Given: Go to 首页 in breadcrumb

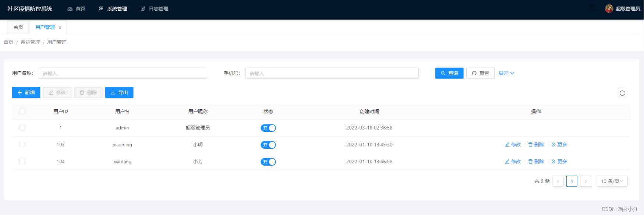Looking at the screenshot, I should pyautogui.click(x=8, y=42).
